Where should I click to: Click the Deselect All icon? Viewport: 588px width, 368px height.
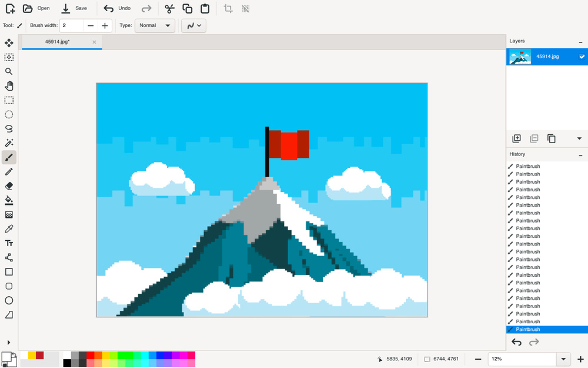[246, 8]
